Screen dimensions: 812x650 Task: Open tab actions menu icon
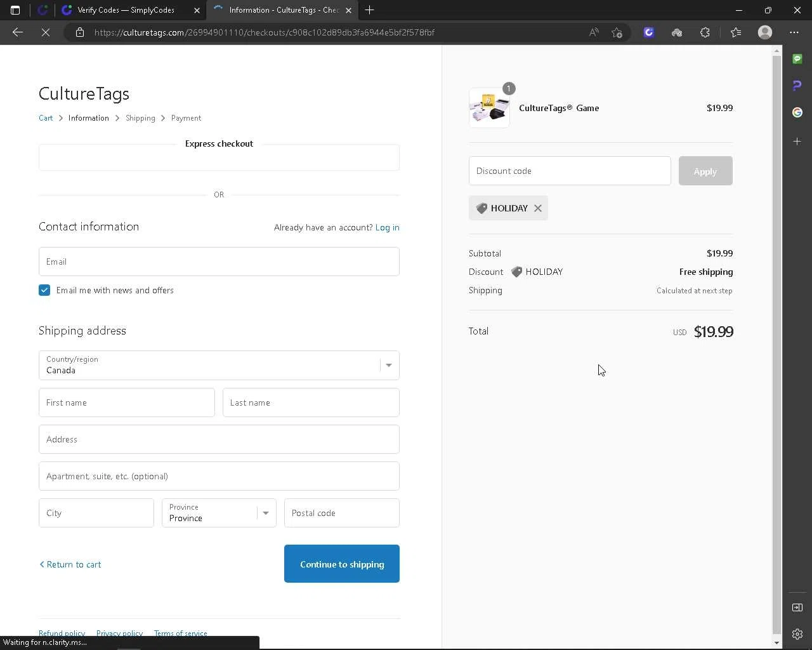pyautogui.click(x=15, y=10)
